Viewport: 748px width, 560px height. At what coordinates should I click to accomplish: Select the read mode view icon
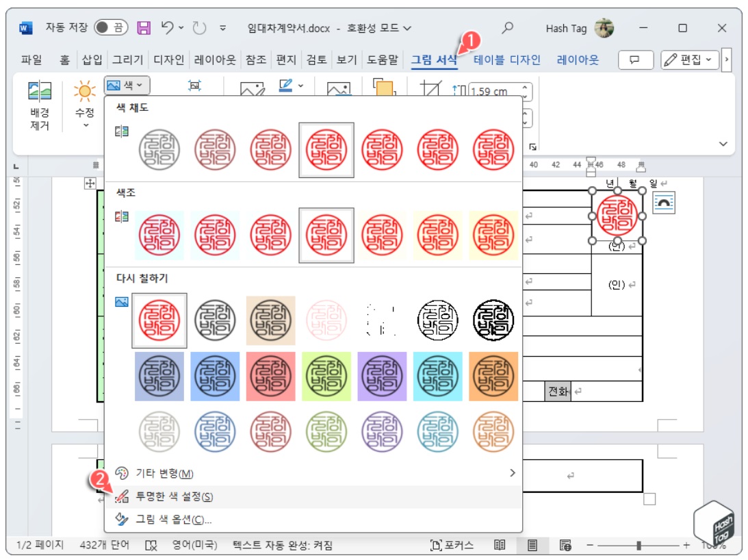point(500,545)
